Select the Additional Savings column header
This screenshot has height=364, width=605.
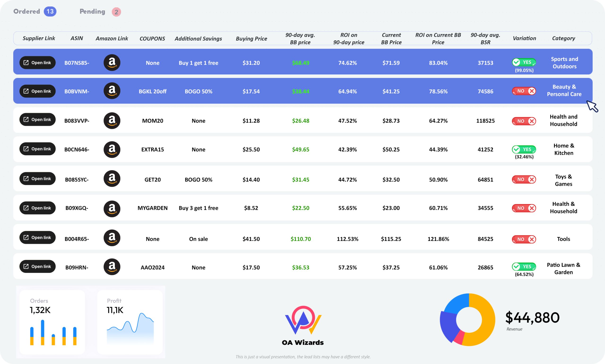[198, 38]
